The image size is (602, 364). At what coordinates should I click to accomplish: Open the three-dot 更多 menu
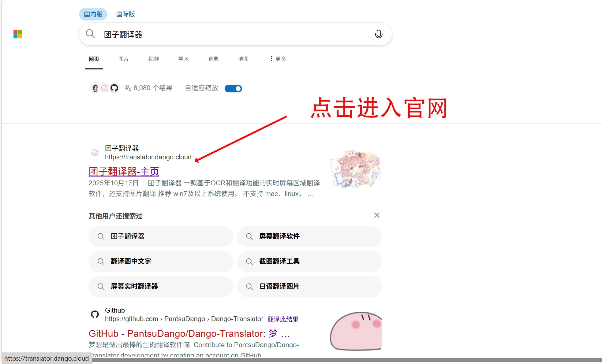pyautogui.click(x=278, y=59)
